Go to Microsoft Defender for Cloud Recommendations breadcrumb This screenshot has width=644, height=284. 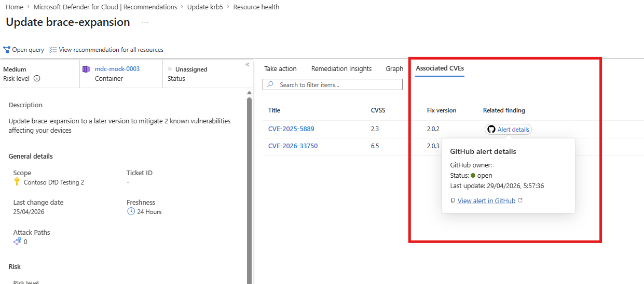[105, 7]
